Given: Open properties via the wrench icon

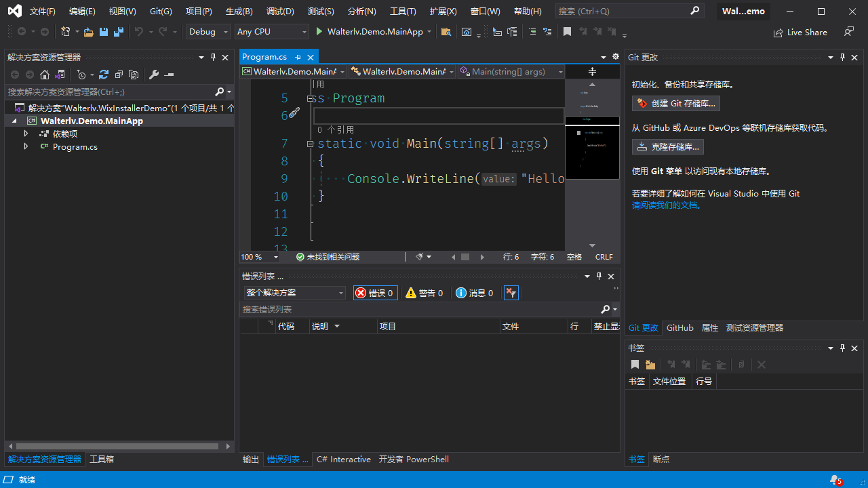Looking at the screenshot, I should pyautogui.click(x=154, y=75).
